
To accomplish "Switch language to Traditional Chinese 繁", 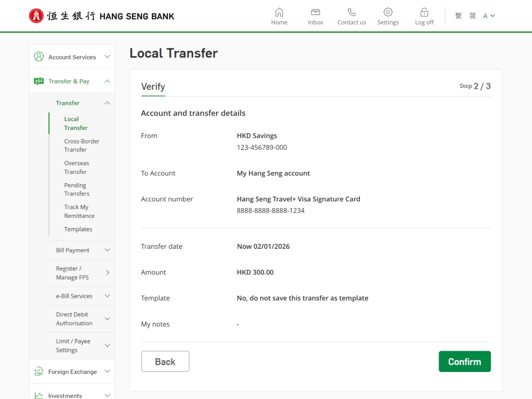I will 458,16.
